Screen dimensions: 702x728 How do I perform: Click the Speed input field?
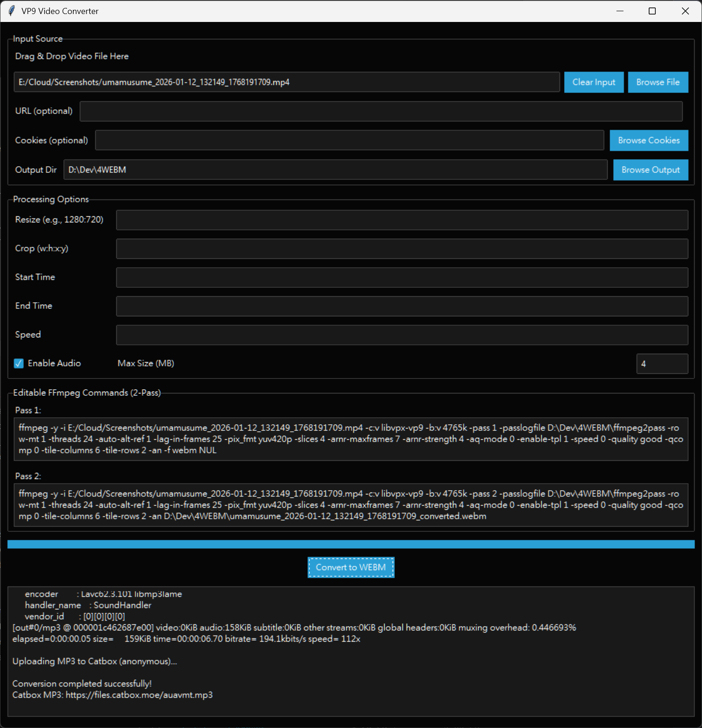coord(402,335)
